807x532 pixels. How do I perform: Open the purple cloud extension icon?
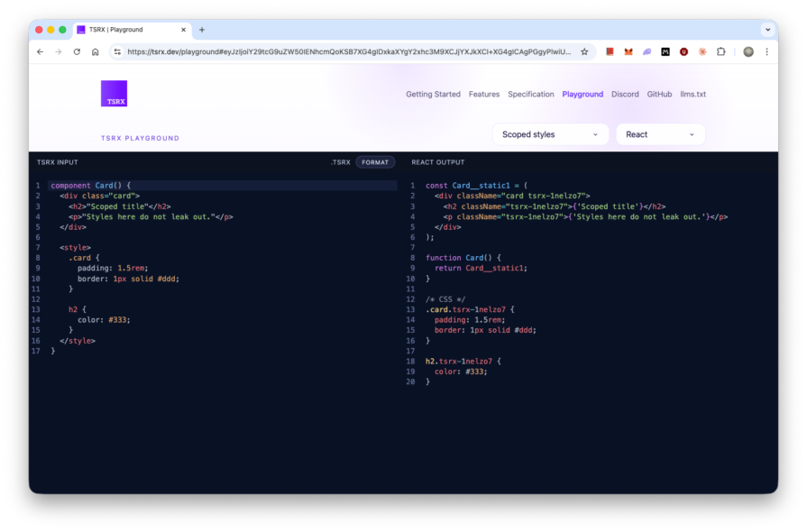tap(647, 52)
